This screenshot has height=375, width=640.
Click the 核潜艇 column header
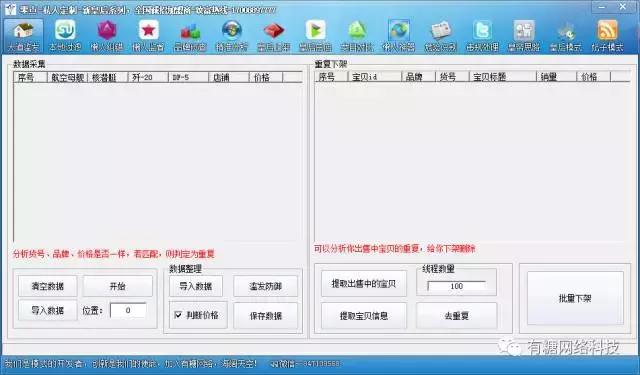108,77
